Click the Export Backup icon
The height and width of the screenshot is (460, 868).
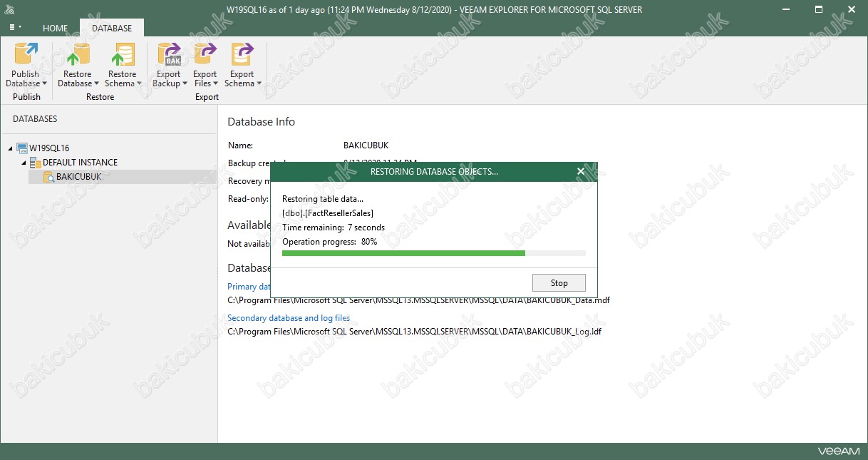point(169,54)
